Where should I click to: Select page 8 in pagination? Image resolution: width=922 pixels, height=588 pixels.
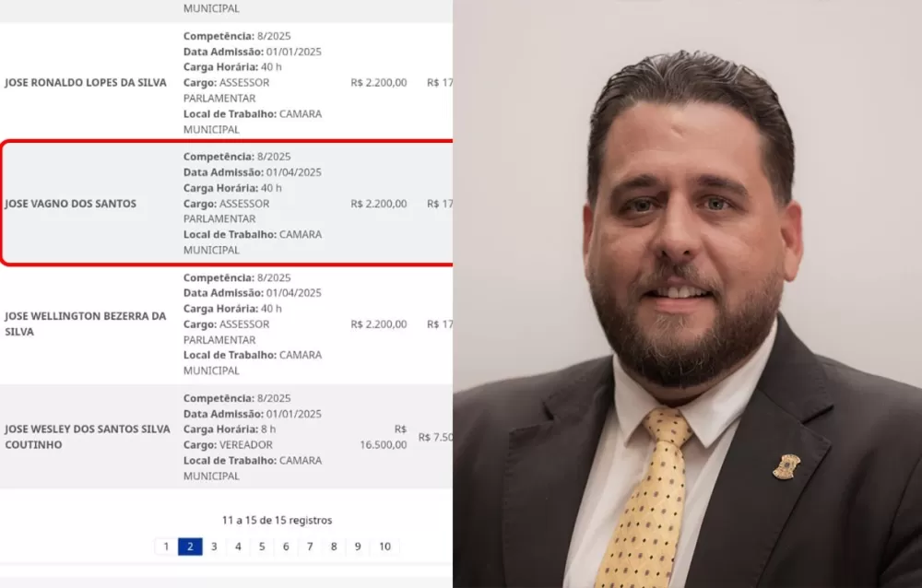tap(334, 547)
